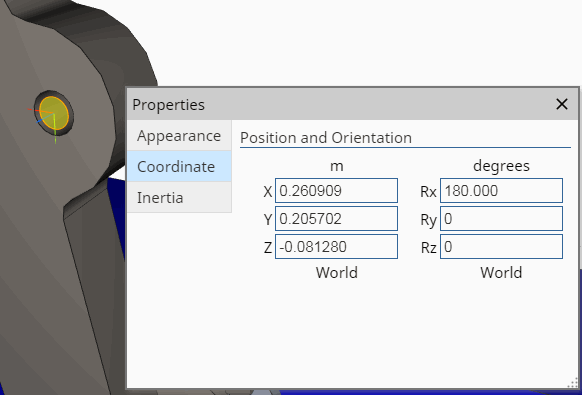Click the red axis of the coordinate triad

point(39,111)
